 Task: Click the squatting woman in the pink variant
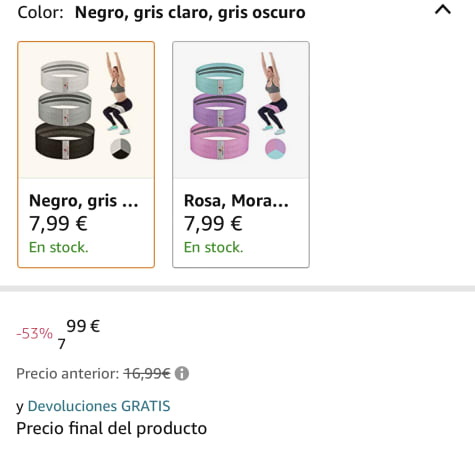pyautogui.click(x=272, y=93)
